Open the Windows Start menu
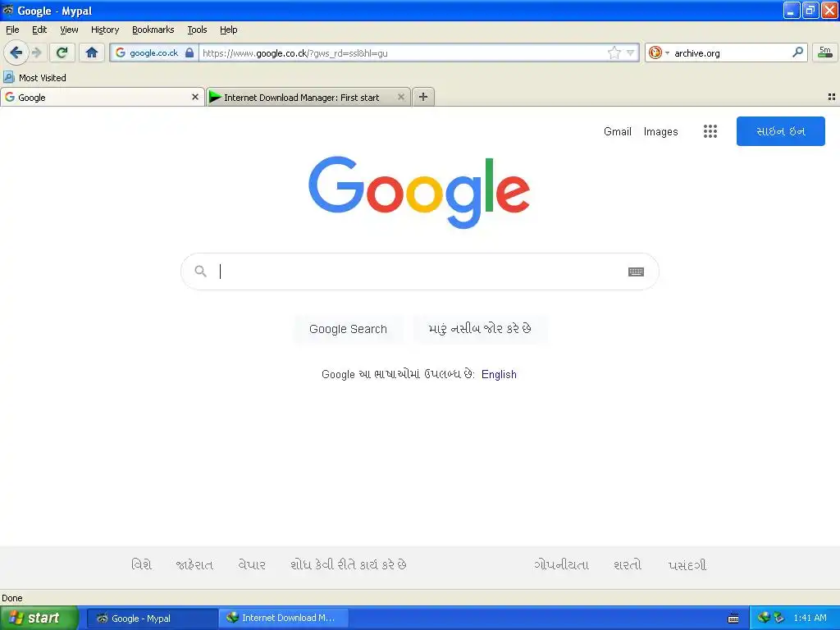 39,618
